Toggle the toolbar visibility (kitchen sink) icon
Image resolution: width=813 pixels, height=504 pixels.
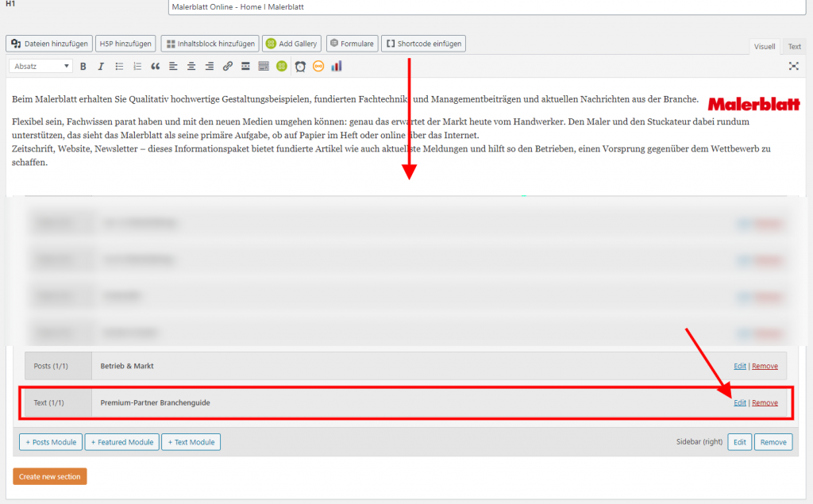pyautogui.click(x=264, y=67)
